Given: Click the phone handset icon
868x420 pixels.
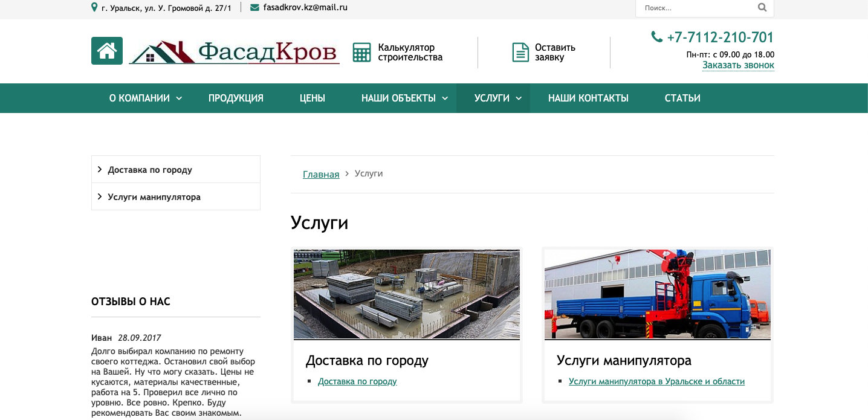Looking at the screenshot, I should (x=656, y=37).
